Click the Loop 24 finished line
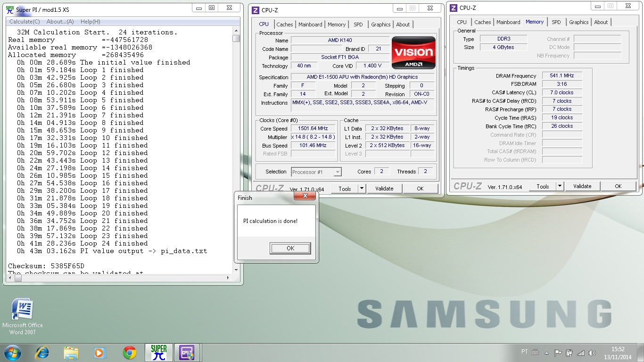644x362 pixels. pyautogui.click(x=83, y=243)
